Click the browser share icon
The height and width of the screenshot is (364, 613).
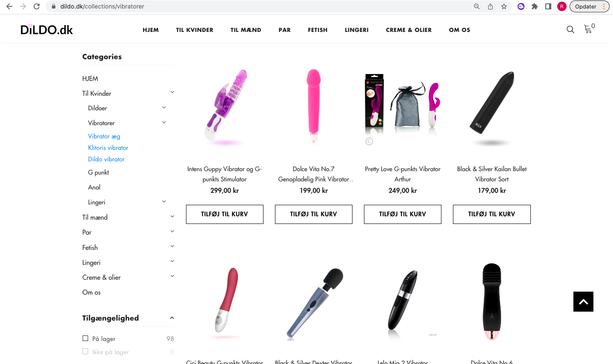(490, 6)
